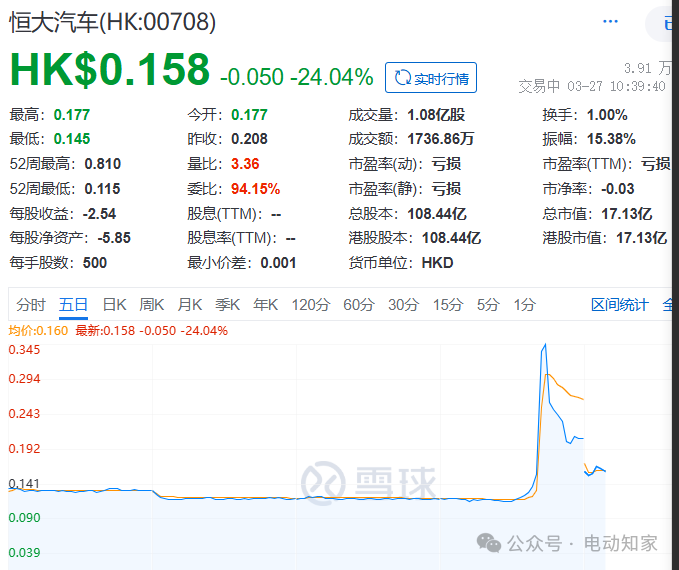Open the three-dot more options menu
The width and height of the screenshot is (679, 570).
[610, 21]
